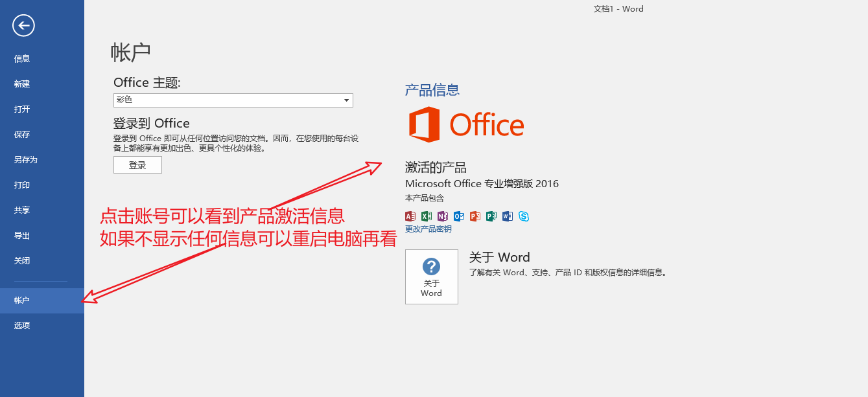Click the Skype for Business icon

(524, 216)
